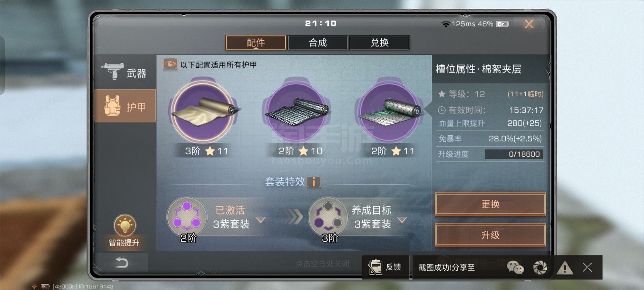Screen dimensions: 644x290
Task: Select the 3阶 cotton cloth armor attachment
Action: (x=204, y=112)
